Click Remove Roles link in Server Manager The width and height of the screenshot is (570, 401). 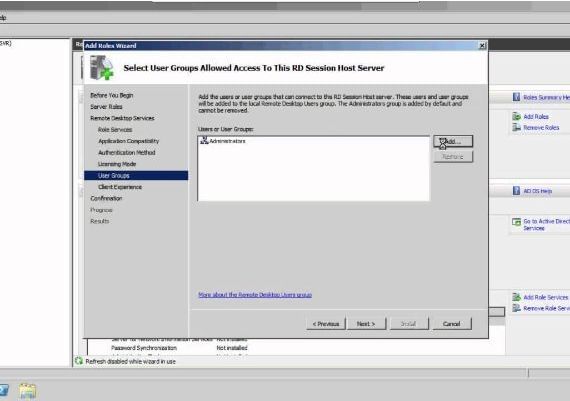(541, 128)
